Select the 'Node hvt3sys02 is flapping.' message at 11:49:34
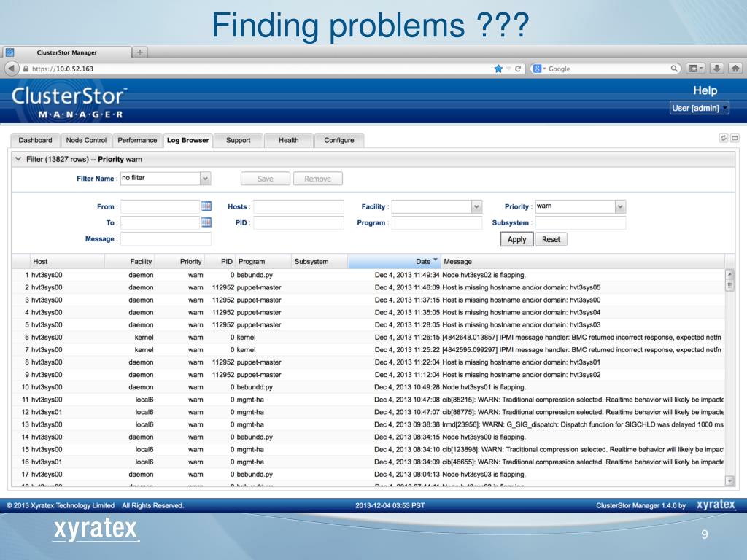The height and width of the screenshot is (560, 747). (484, 275)
